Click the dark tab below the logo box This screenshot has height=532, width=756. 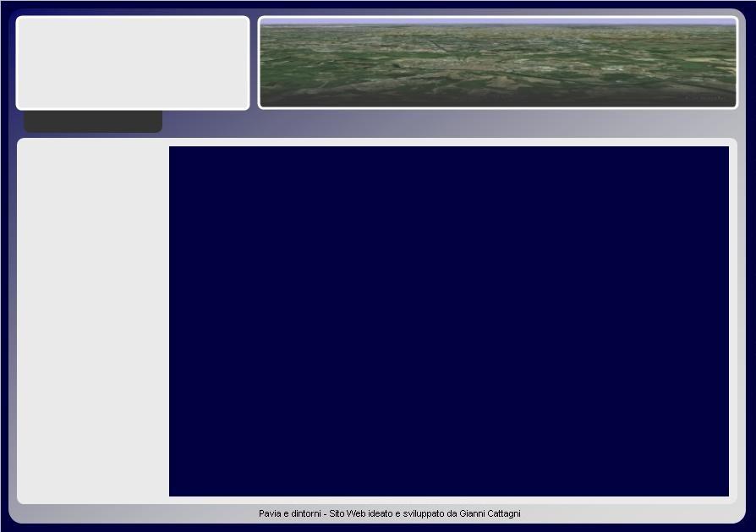[x=93, y=122]
